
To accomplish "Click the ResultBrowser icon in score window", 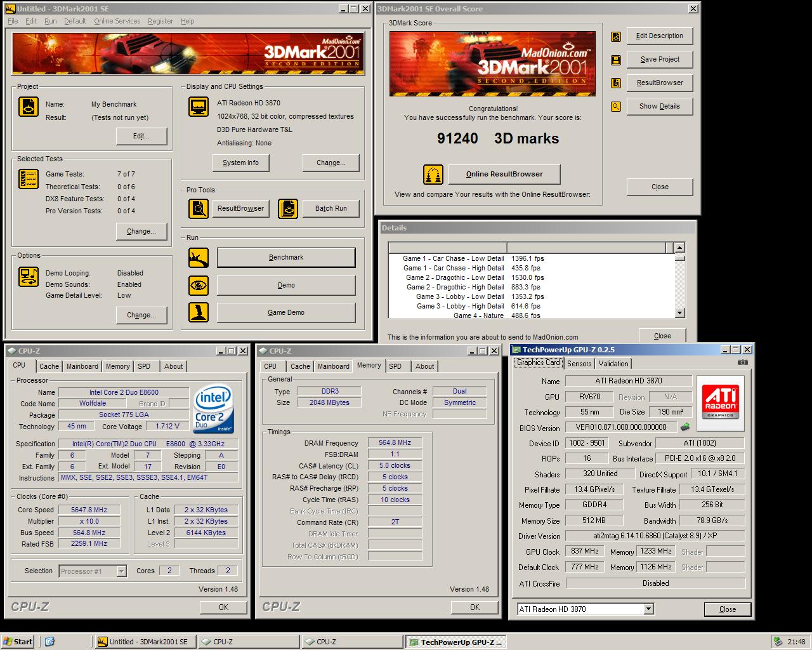I will (615, 83).
